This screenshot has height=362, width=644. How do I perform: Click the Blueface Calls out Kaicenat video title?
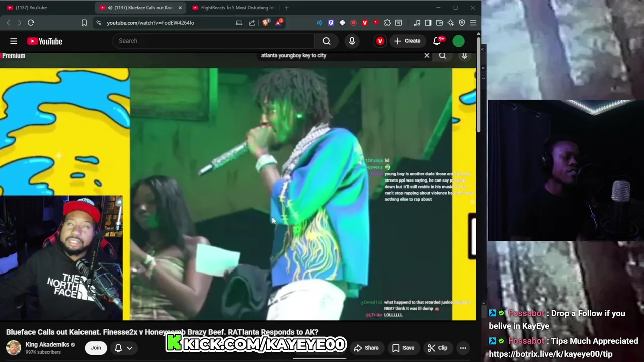(162, 332)
